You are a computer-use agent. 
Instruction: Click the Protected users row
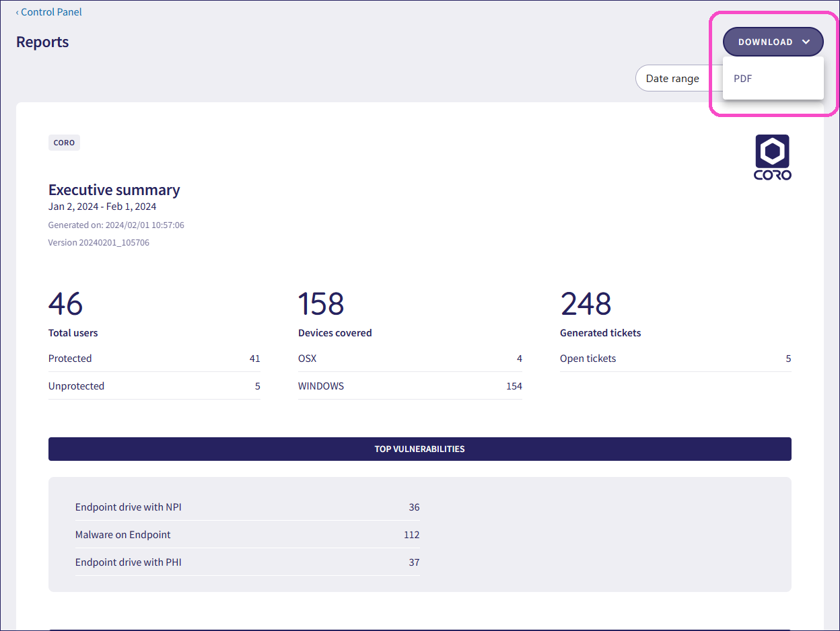click(x=154, y=359)
